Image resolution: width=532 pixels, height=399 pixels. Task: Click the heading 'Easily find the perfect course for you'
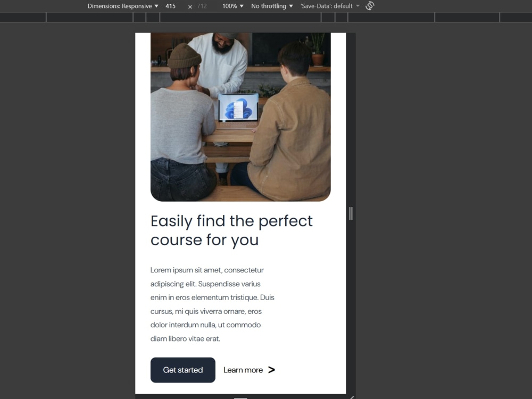point(232,230)
